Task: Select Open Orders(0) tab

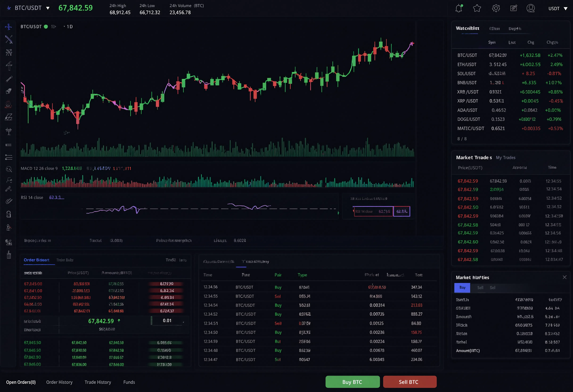Action: 21,382
